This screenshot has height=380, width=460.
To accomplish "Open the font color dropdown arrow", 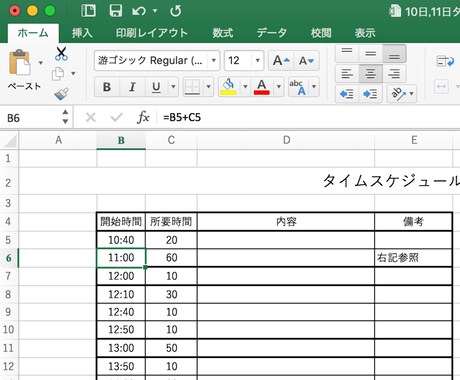I will tap(279, 87).
